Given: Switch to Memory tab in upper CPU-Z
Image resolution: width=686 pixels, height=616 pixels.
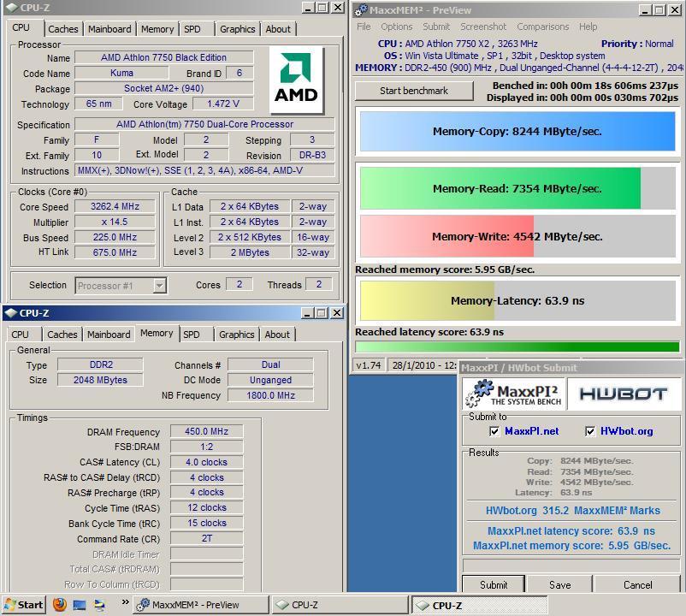Looking at the screenshot, I should point(157,29).
